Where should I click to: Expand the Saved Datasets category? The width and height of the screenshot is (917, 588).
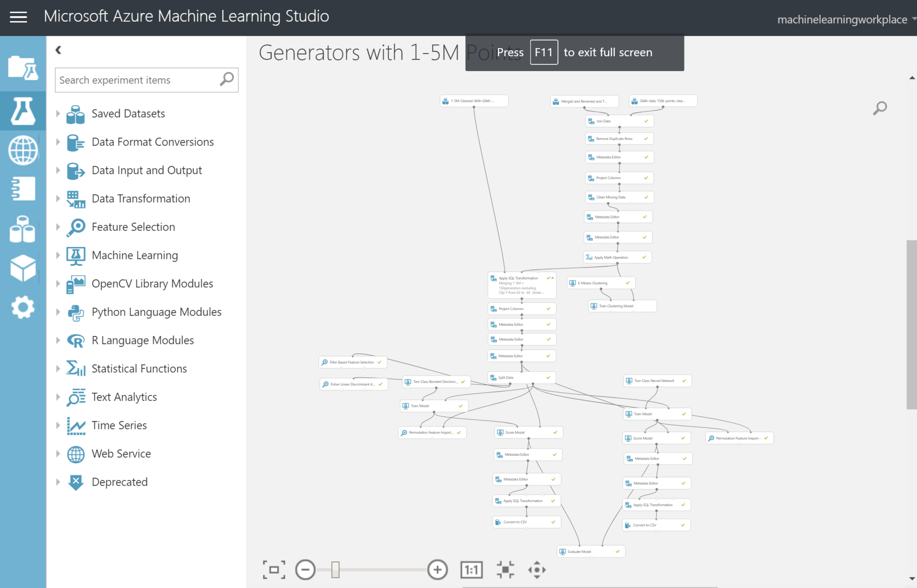[58, 114]
